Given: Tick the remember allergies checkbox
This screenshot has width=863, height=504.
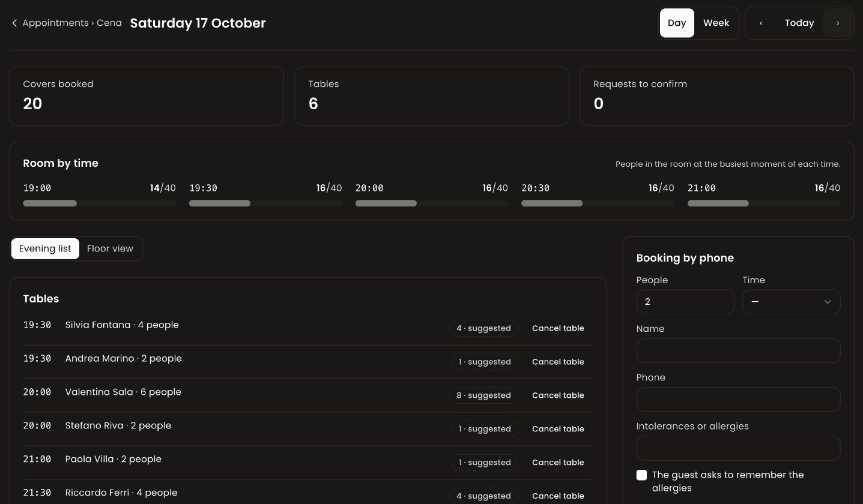Looking at the screenshot, I should [x=641, y=475].
